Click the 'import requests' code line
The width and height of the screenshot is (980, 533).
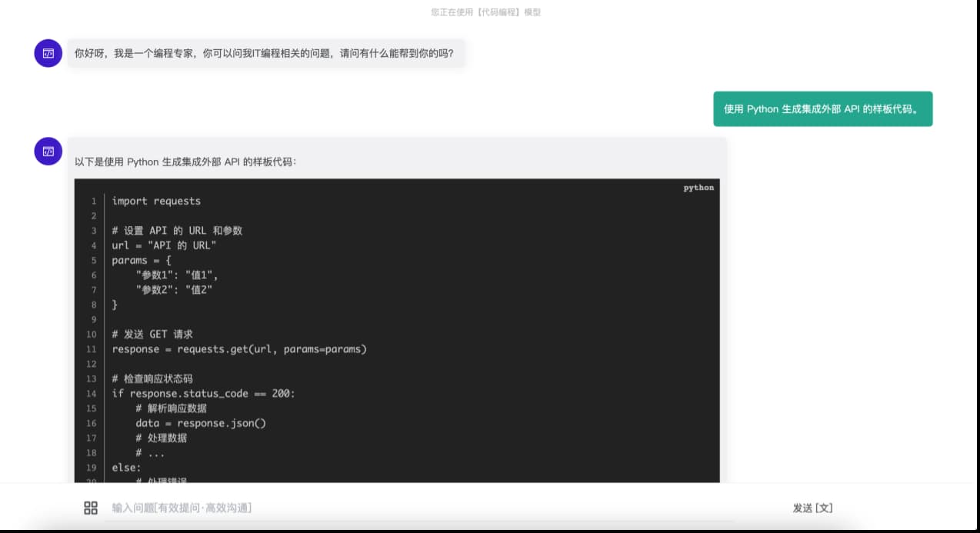[x=156, y=201]
